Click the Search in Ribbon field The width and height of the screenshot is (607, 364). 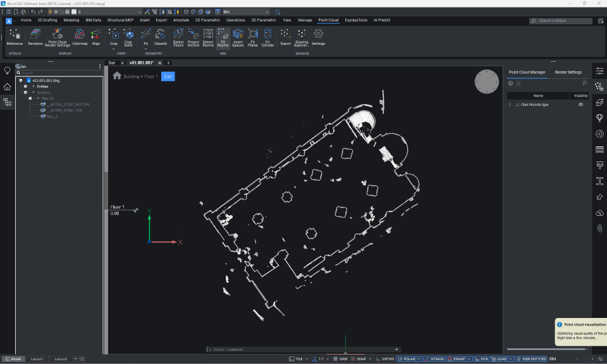point(561,21)
